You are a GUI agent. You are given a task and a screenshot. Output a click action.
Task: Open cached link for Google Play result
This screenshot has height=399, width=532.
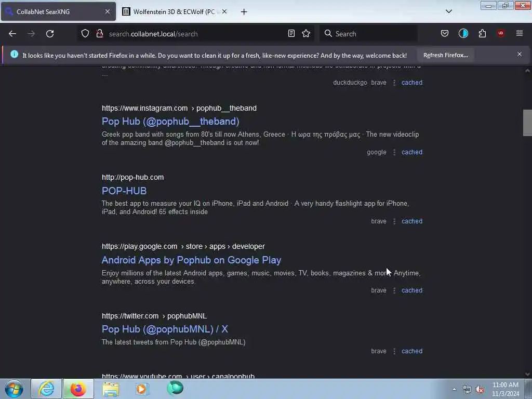[x=412, y=290]
